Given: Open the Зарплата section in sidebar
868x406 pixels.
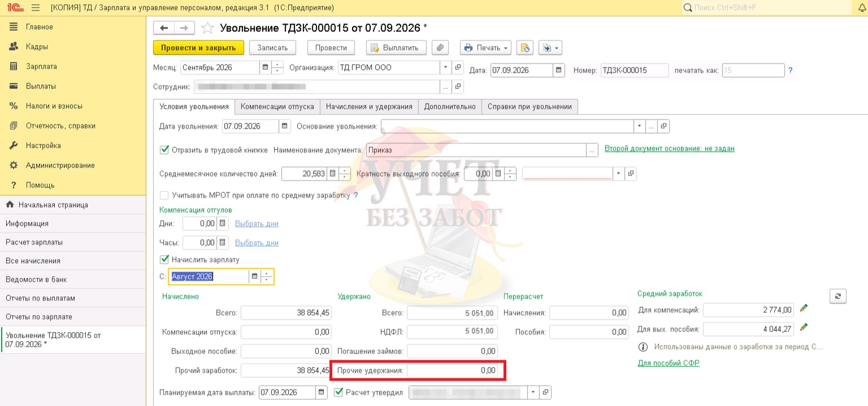Looking at the screenshot, I should 41,66.
